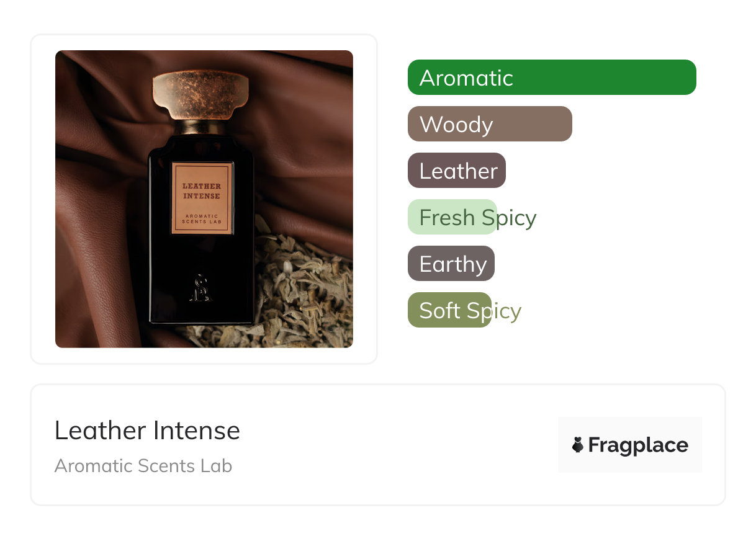Click the copper bottle cap in photo
756x536 pixels.
(201, 97)
